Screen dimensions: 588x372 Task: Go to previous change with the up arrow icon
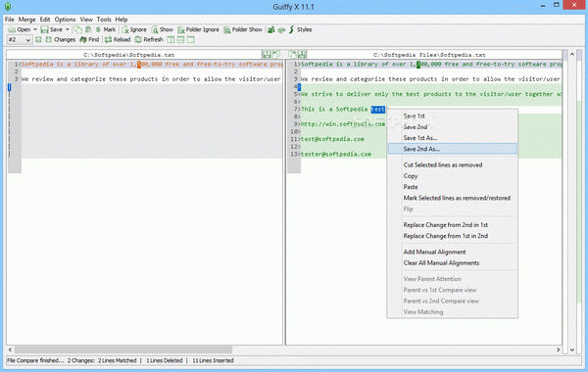[x=38, y=40]
